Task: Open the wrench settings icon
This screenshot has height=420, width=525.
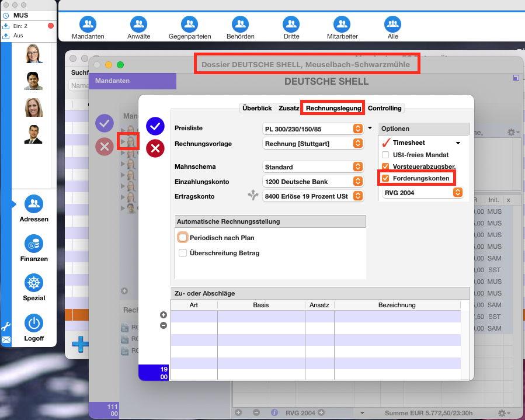Action: [6, 327]
